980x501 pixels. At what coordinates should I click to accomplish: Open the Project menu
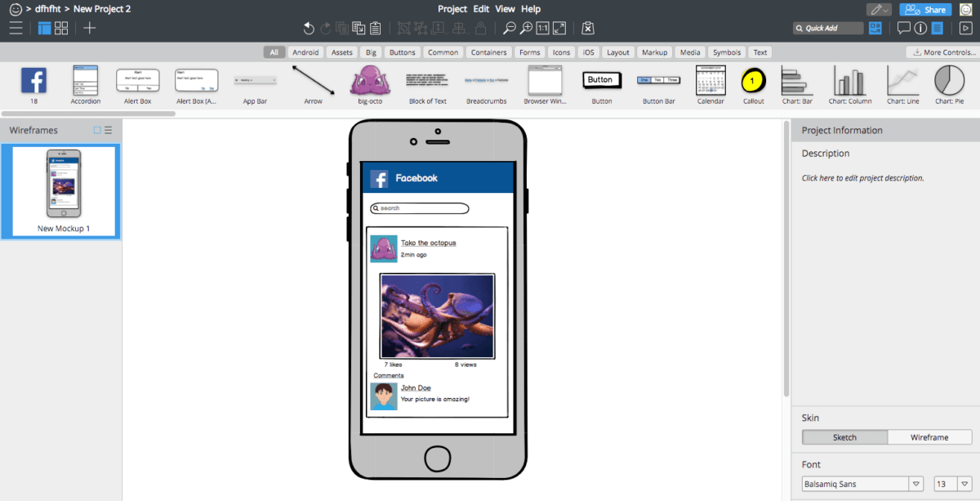click(452, 9)
